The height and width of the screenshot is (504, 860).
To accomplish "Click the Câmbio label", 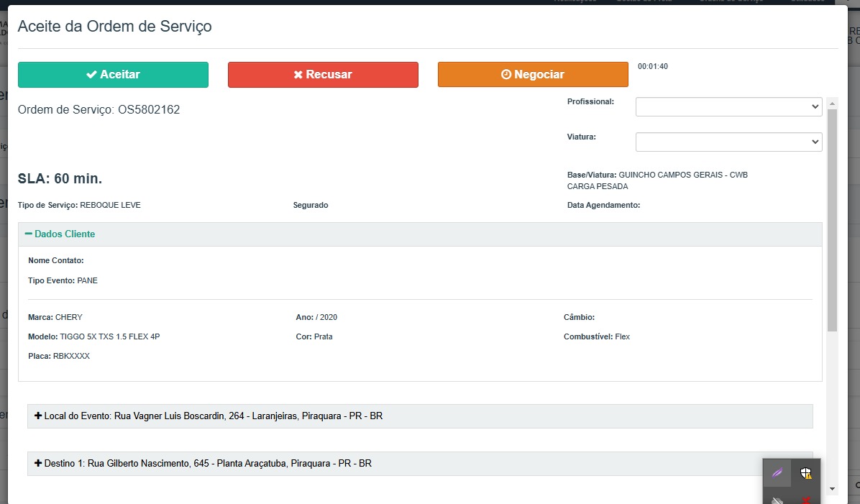I will [x=579, y=318].
